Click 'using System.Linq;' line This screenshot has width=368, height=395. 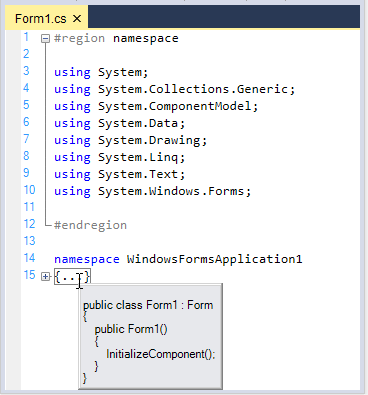(x=119, y=157)
